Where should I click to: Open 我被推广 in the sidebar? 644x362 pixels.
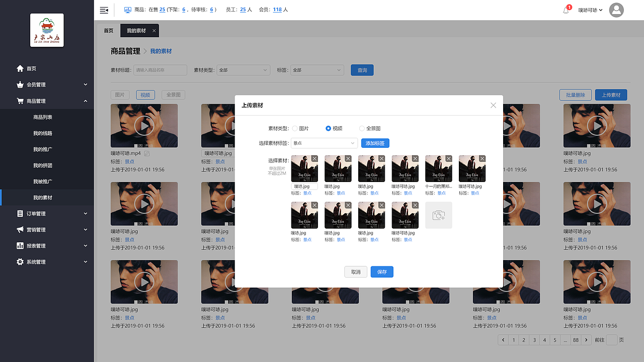[x=43, y=182]
